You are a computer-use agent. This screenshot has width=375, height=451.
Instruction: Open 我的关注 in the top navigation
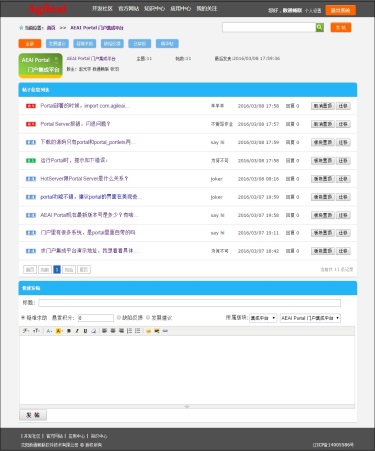[x=207, y=8]
